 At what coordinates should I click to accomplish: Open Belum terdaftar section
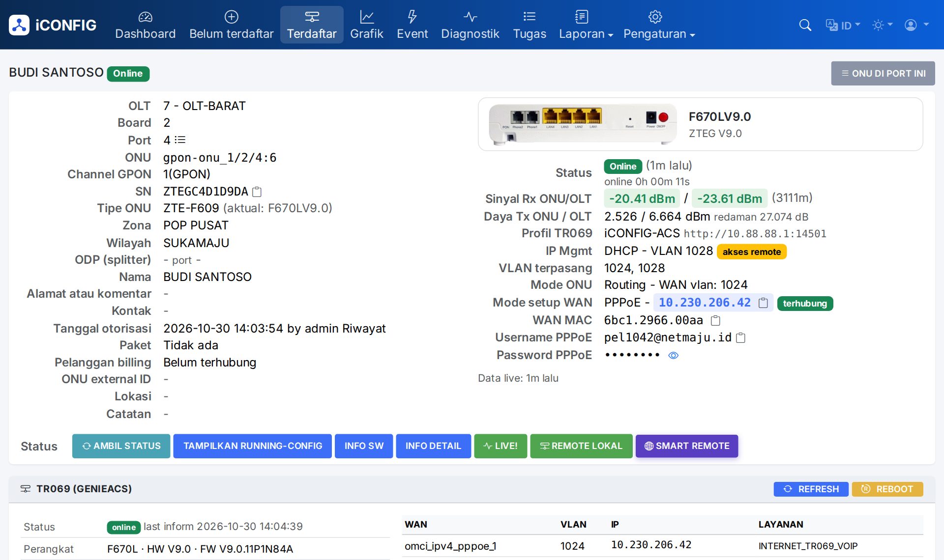[231, 25]
